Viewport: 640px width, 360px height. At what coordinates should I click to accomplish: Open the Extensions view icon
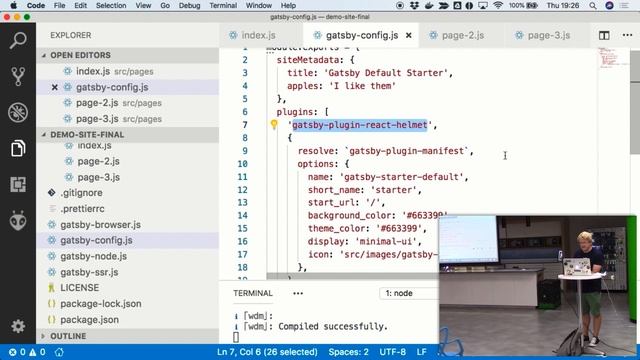click(18, 184)
